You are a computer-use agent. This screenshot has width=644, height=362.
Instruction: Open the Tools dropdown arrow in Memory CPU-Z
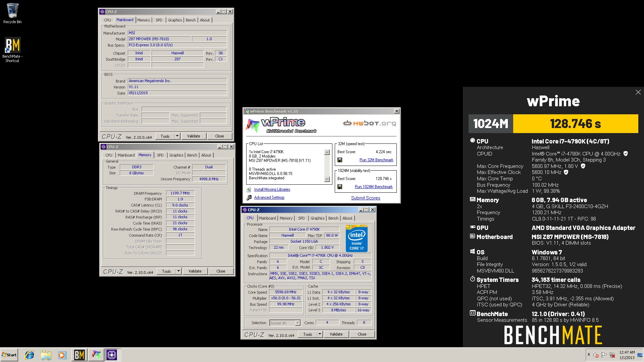(178, 271)
